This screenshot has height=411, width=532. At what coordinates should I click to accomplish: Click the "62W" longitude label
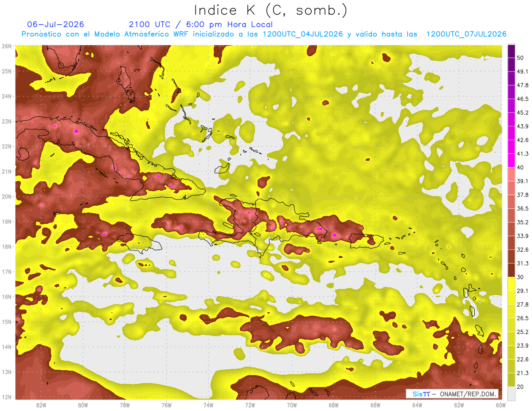459,405
